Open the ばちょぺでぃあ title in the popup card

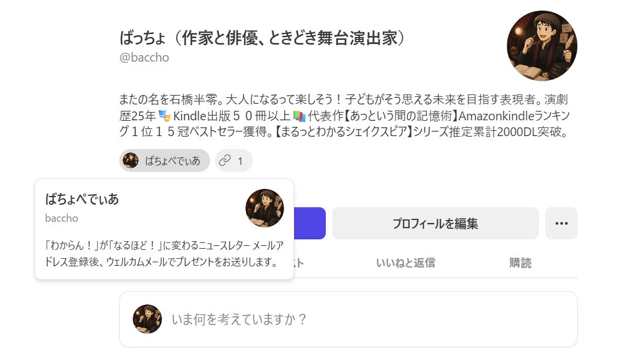click(82, 199)
